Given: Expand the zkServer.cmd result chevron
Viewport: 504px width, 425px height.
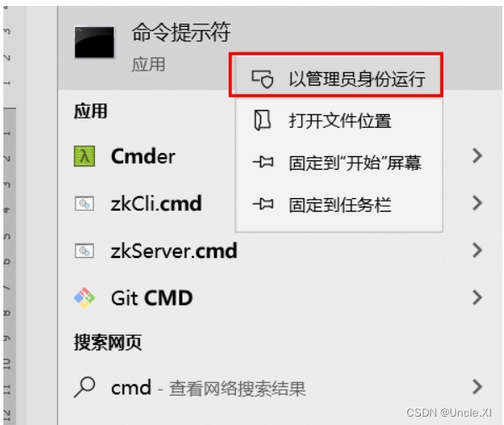Looking at the screenshot, I should (x=477, y=250).
